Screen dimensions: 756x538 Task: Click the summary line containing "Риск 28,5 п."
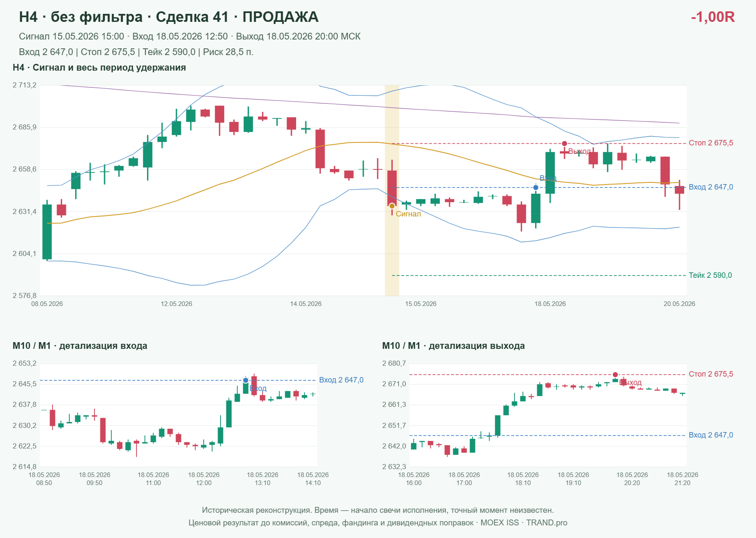click(x=136, y=52)
